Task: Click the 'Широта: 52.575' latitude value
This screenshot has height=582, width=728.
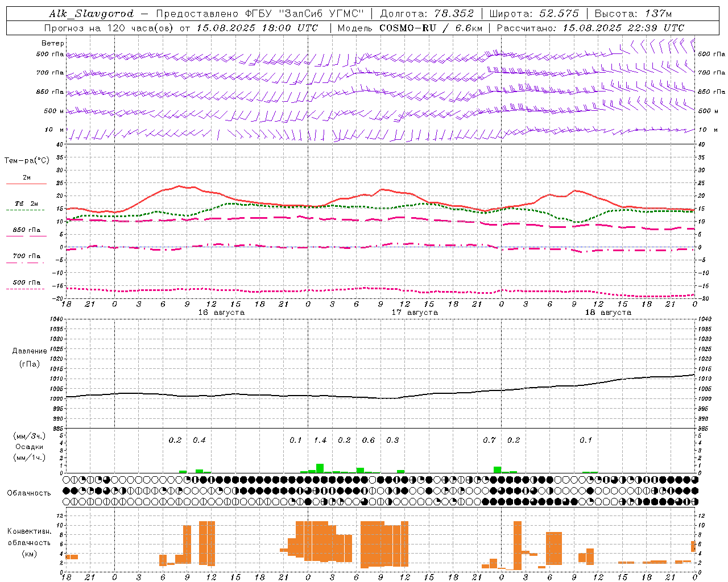Action: coord(534,14)
